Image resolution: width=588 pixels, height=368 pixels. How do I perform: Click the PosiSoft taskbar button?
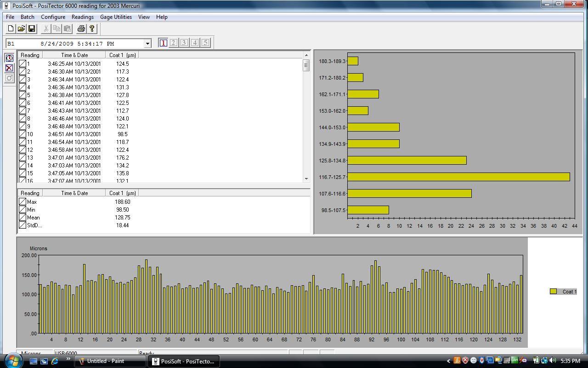tap(184, 361)
